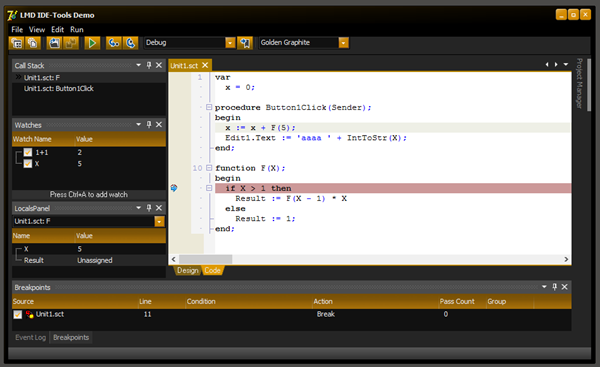This screenshot has height=367, width=600.
Task: Open the View menu
Action: pos(37,29)
